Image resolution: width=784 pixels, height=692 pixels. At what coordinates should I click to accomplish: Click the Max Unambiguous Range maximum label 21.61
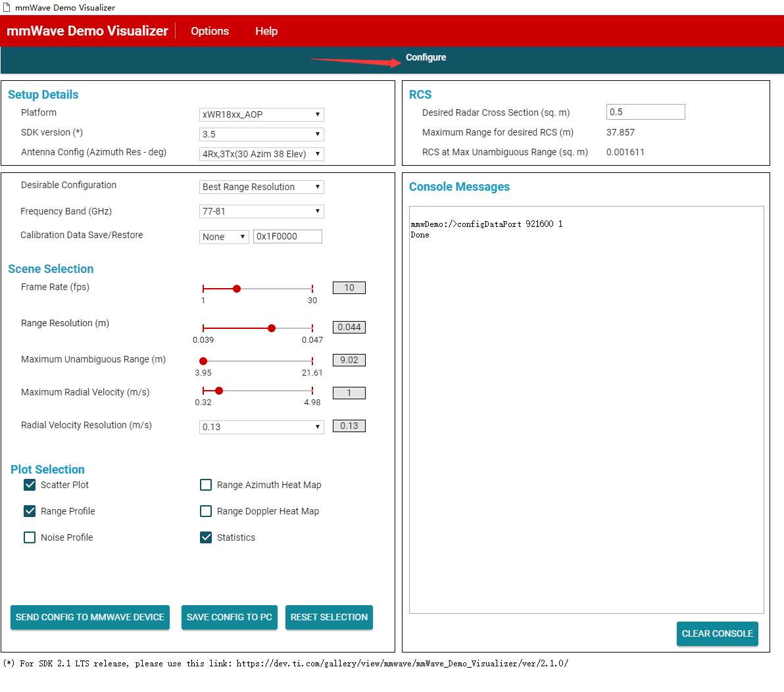tap(312, 373)
